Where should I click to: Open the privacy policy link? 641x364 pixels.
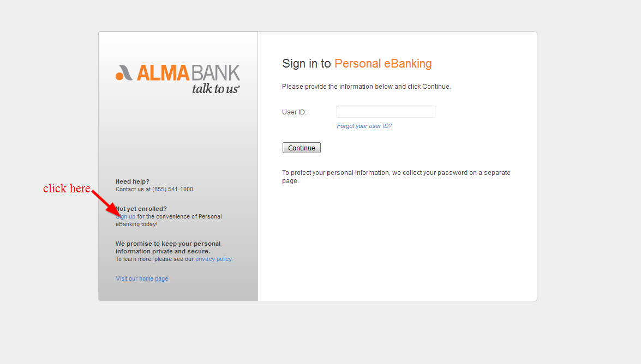pyautogui.click(x=214, y=259)
